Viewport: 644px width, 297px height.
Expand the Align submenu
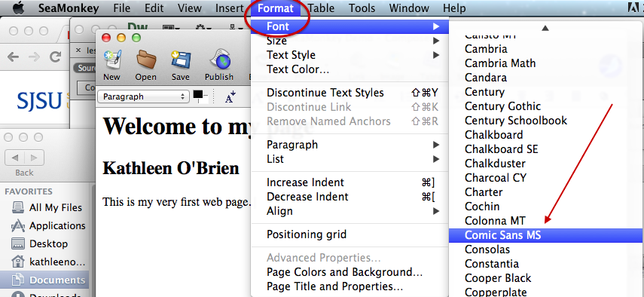pos(350,211)
